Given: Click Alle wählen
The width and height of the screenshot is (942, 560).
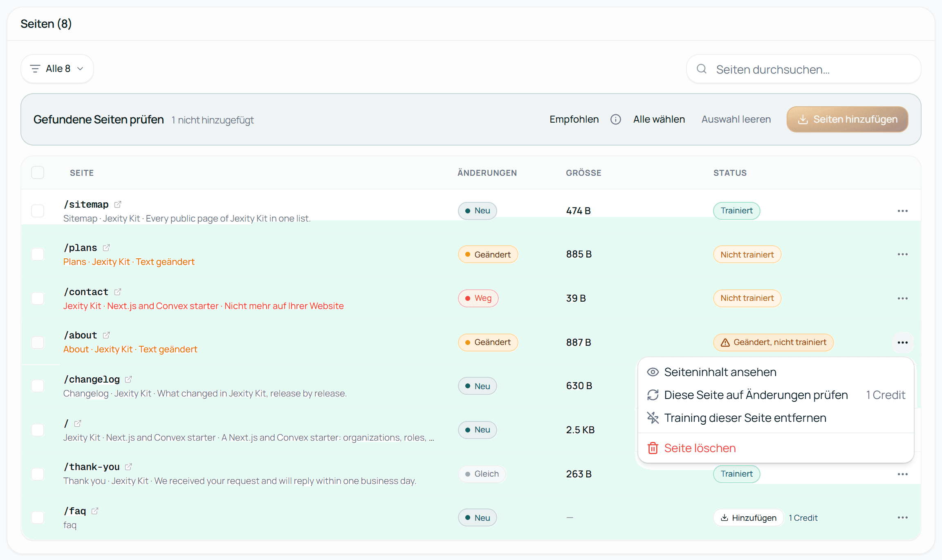Looking at the screenshot, I should point(659,119).
